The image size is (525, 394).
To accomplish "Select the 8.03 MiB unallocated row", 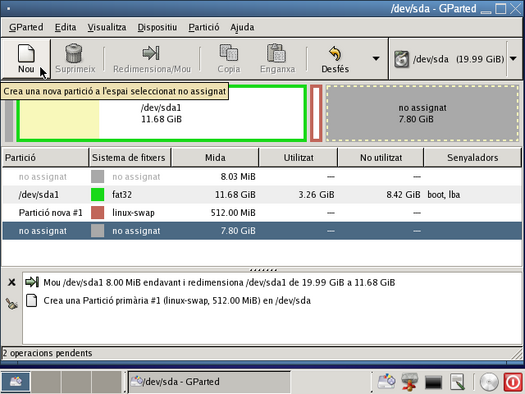I will [262, 176].
